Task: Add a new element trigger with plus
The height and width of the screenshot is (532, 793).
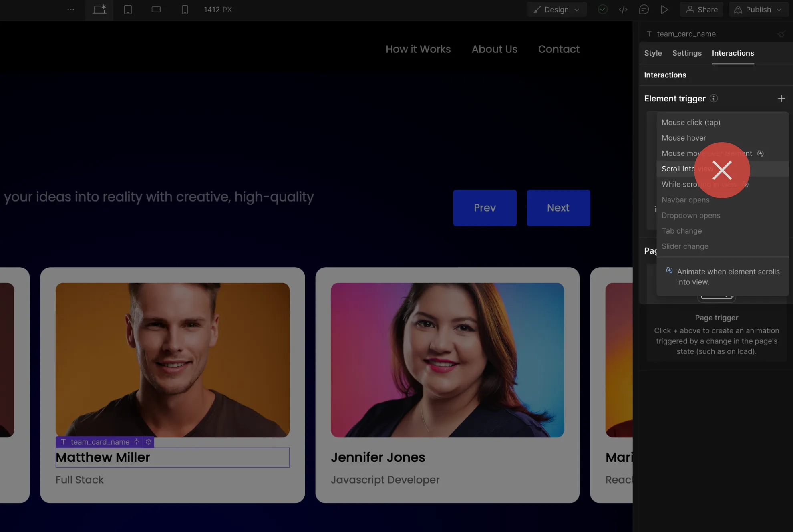Action: tap(781, 99)
